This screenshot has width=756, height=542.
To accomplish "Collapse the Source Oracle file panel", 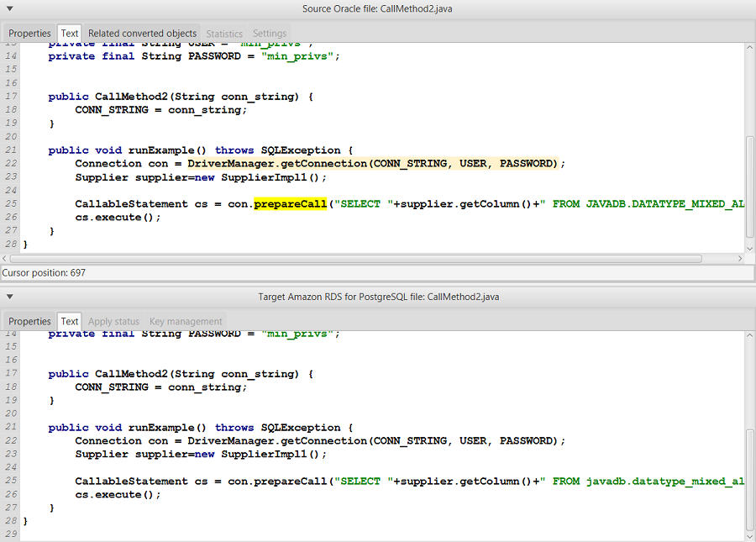I will pos(8,9).
